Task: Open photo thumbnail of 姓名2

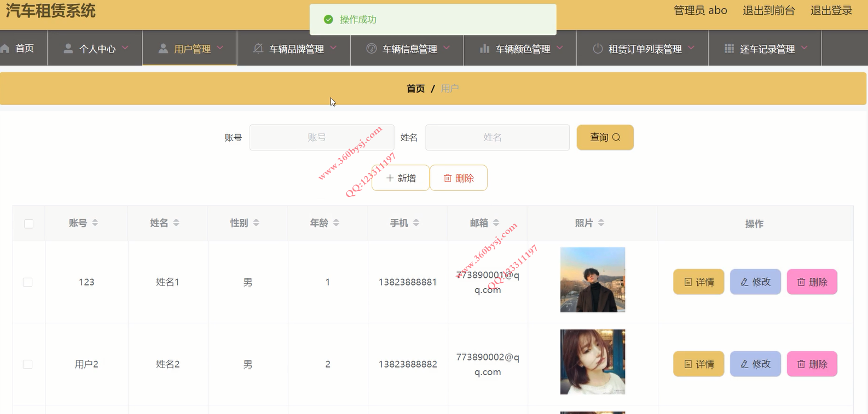Action: point(593,362)
